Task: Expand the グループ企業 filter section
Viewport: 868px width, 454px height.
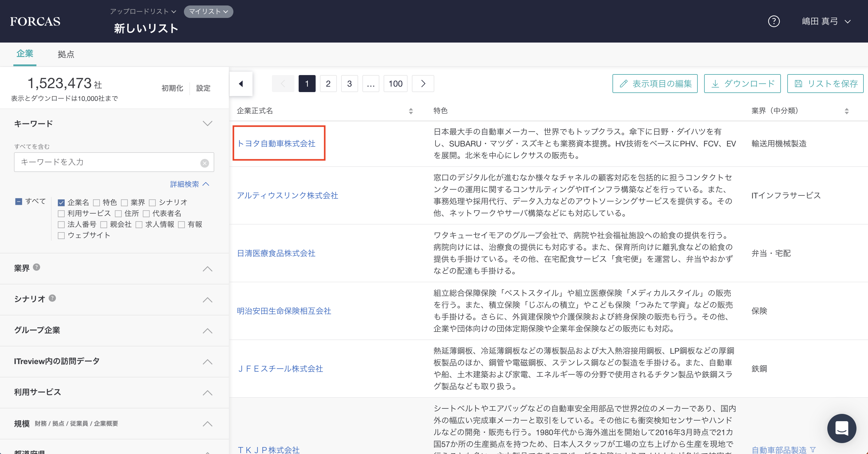Action: pos(207,331)
